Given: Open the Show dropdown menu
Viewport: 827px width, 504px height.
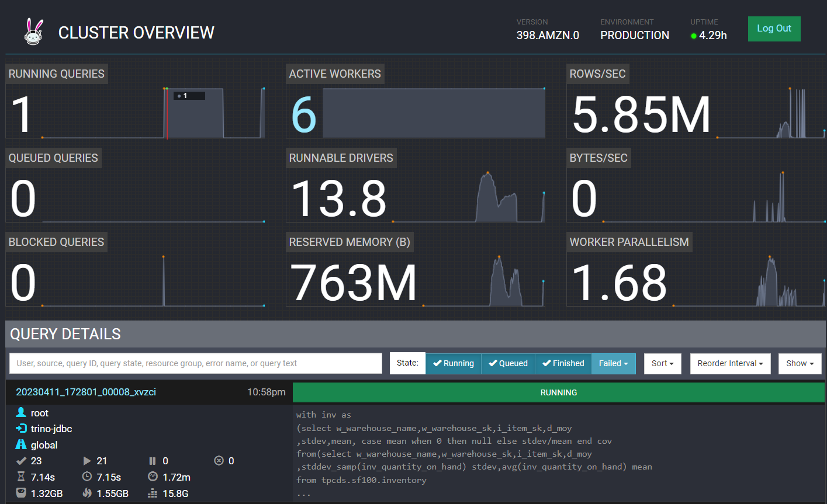Looking at the screenshot, I should 800,363.
